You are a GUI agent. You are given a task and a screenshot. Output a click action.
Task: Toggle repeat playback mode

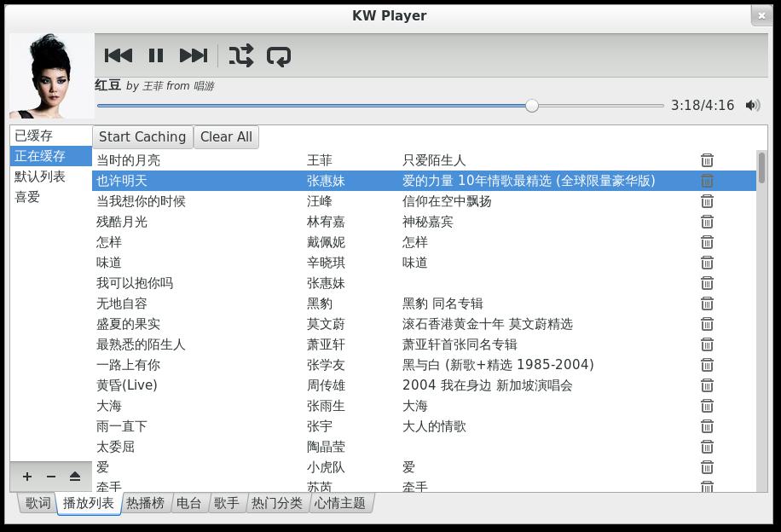(279, 56)
